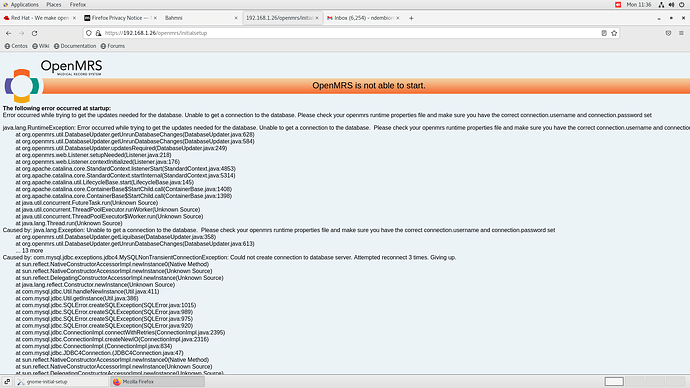Open the Wiki bookmark
Image resolution: width=690 pixels, height=388 pixels.
40,46
